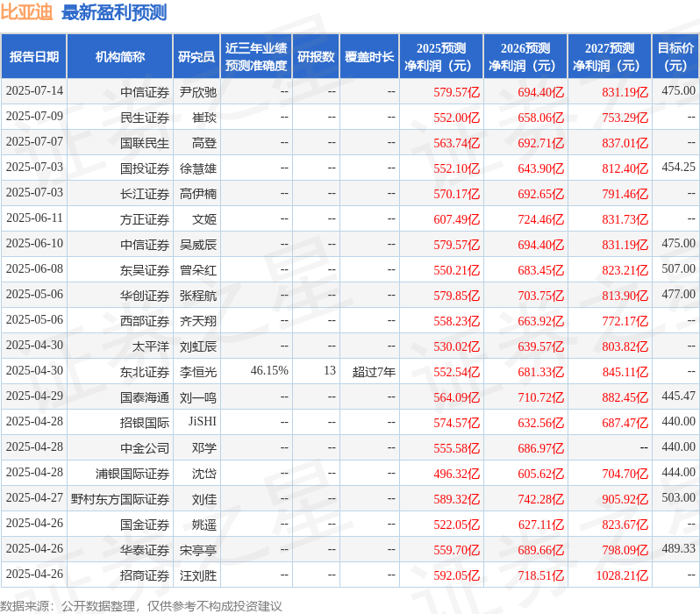Click the 882.45亿 forecast value
The image size is (700, 614).
(x=625, y=398)
